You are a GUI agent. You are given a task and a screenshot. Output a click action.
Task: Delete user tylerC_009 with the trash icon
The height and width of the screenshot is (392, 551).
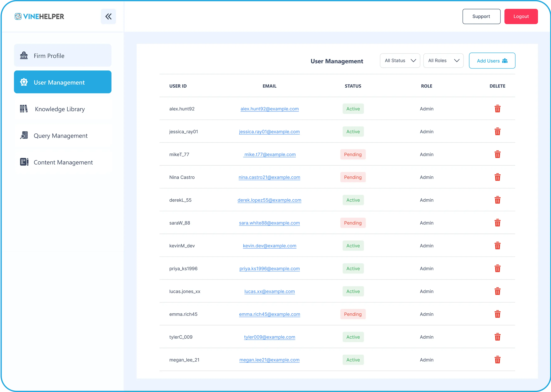coord(497,337)
